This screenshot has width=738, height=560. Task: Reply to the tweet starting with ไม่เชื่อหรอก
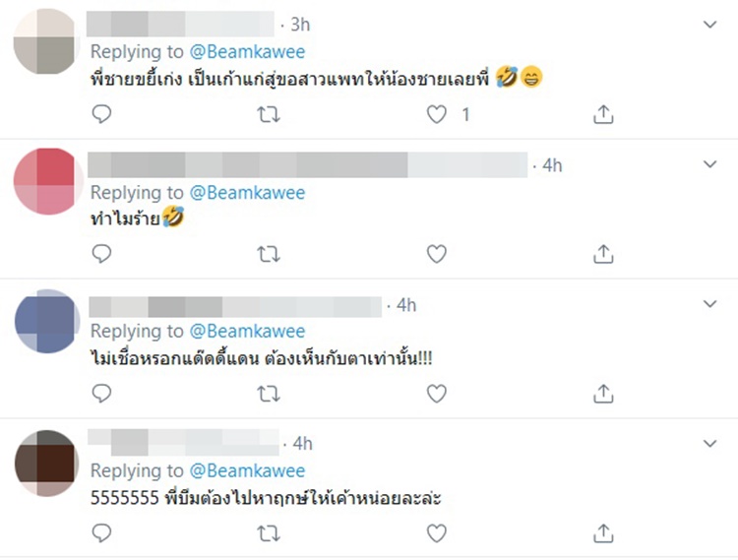point(101,394)
